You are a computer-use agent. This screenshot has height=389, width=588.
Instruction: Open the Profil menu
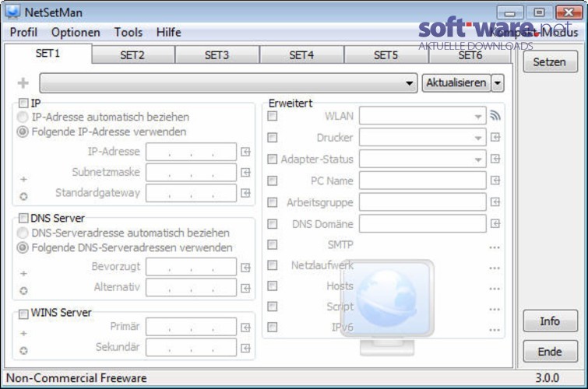[x=23, y=32]
